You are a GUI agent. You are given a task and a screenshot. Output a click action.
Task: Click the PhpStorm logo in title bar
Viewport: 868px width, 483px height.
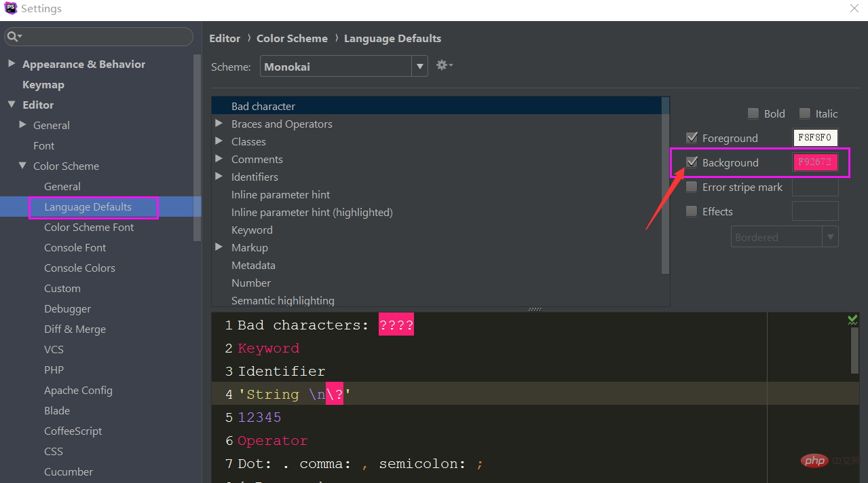[10, 9]
